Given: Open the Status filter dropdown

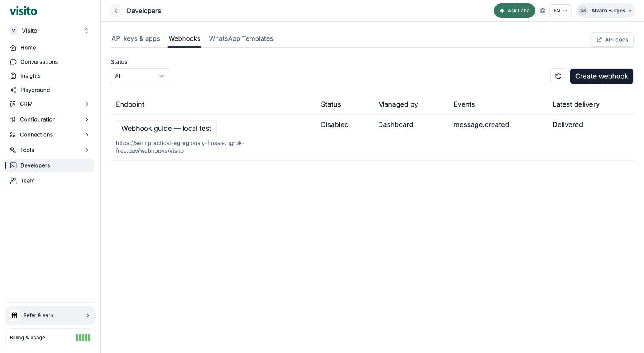Looking at the screenshot, I should tap(141, 76).
